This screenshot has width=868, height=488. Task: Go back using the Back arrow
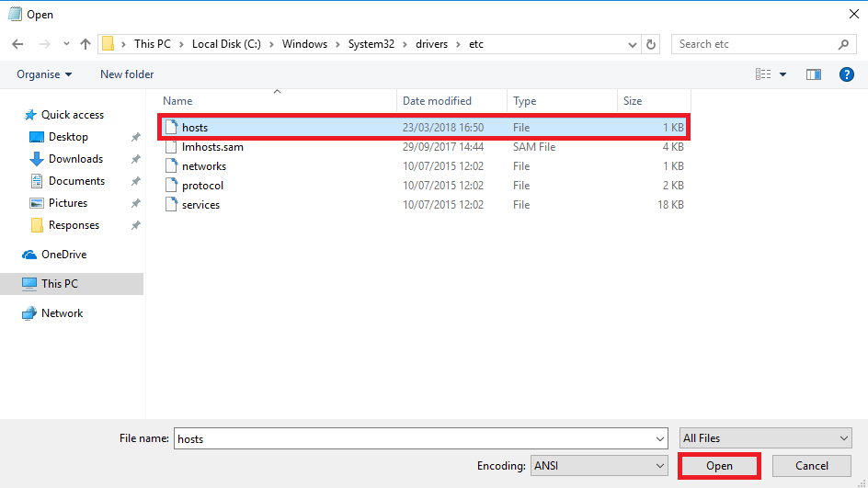point(17,44)
